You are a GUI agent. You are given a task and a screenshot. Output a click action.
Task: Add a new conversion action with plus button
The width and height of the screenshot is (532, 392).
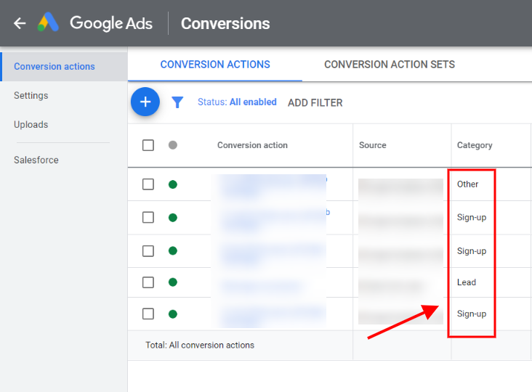145,102
